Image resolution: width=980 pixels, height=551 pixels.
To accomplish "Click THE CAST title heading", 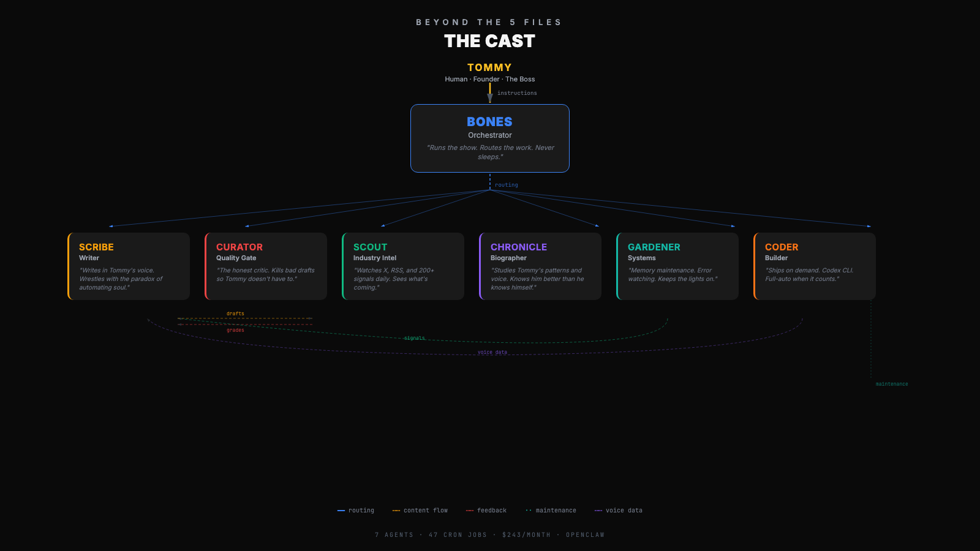I will click(x=489, y=41).
